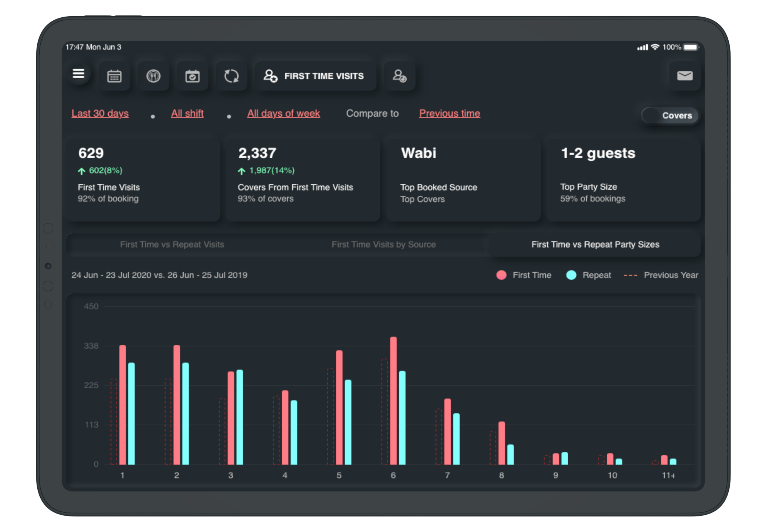Viewport: 759px width, 532px height.
Task: Open the 629 First Time Visits card
Action: coord(143,180)
